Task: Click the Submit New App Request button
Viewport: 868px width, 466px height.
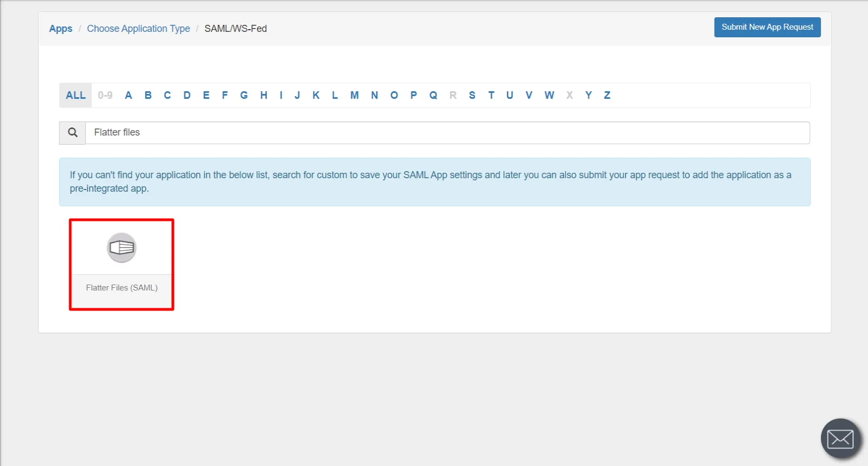Action: click(x=767, y=27)
